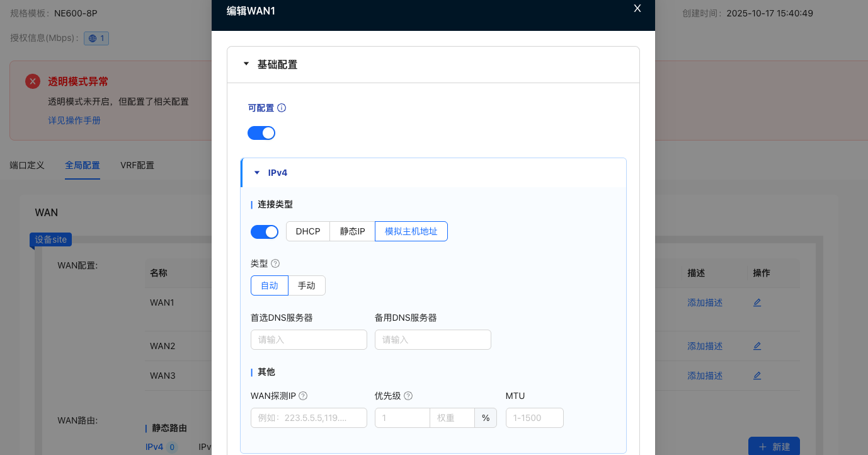Choose the 静态IP connection type
Image resolution: width=868 pixels, height=455 pixels.
[352, 231]
